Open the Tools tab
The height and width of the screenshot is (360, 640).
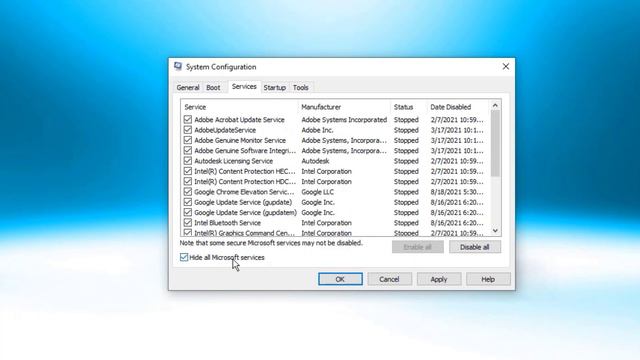click(300, 87)
